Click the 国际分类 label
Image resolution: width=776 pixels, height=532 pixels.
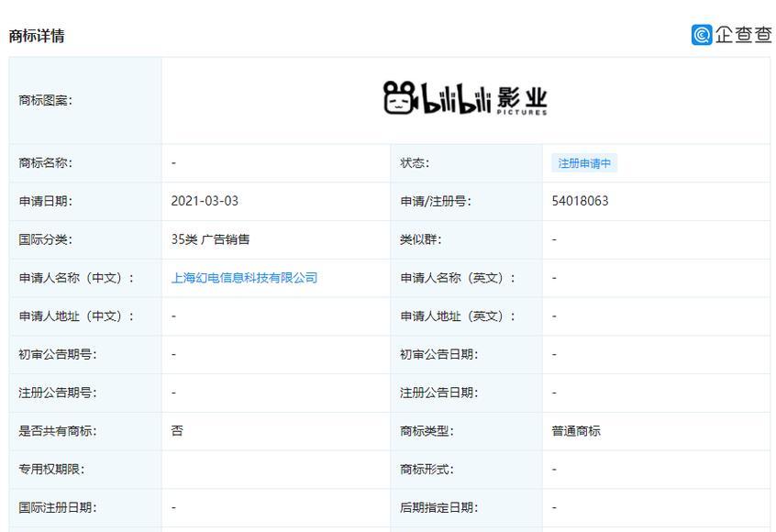point(46,239)
